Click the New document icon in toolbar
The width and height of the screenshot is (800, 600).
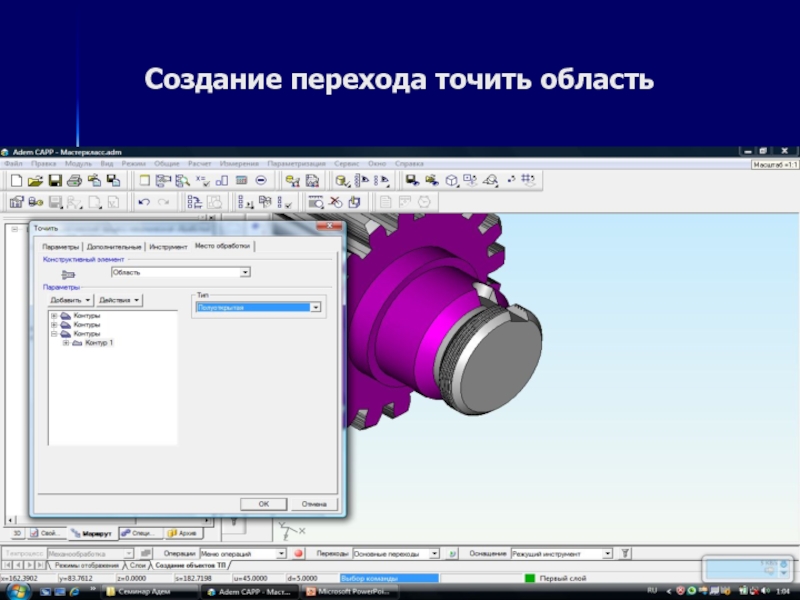coord(16,181)
